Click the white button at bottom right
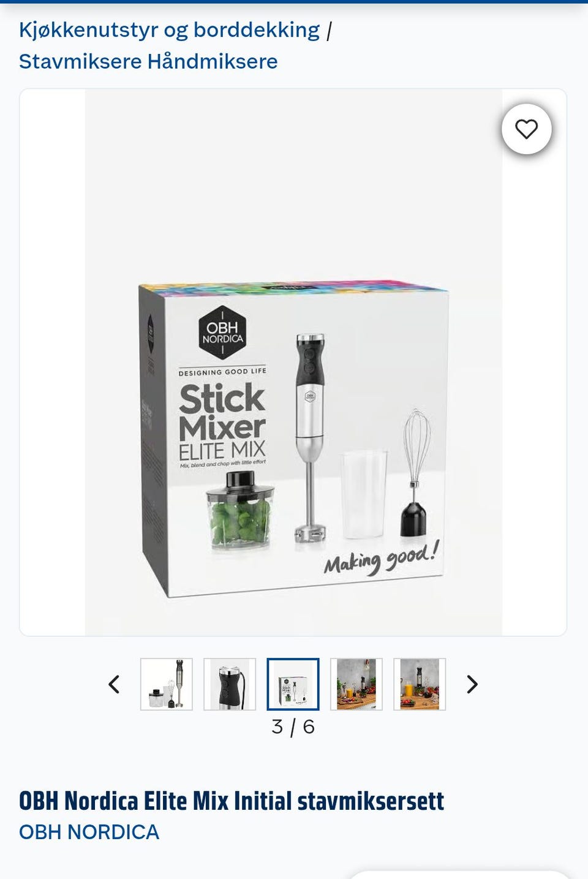588x879 pixels. (x=459, y=875)
